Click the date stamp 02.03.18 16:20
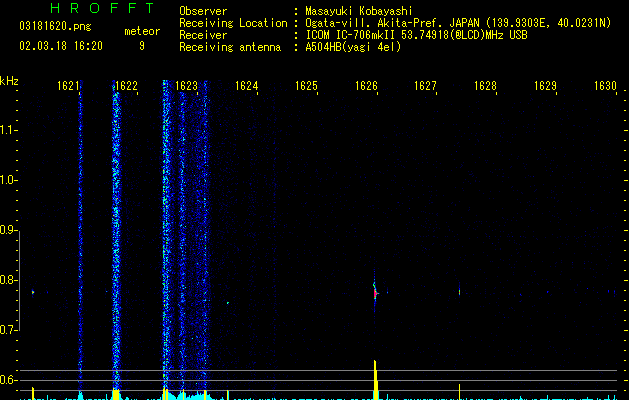Image resolution: width=629 pixels, height=400 pixels. (x=61, y=46)
